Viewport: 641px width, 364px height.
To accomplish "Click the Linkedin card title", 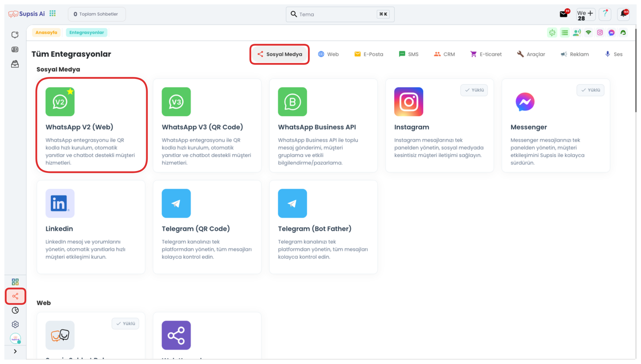I will [59, 228].
